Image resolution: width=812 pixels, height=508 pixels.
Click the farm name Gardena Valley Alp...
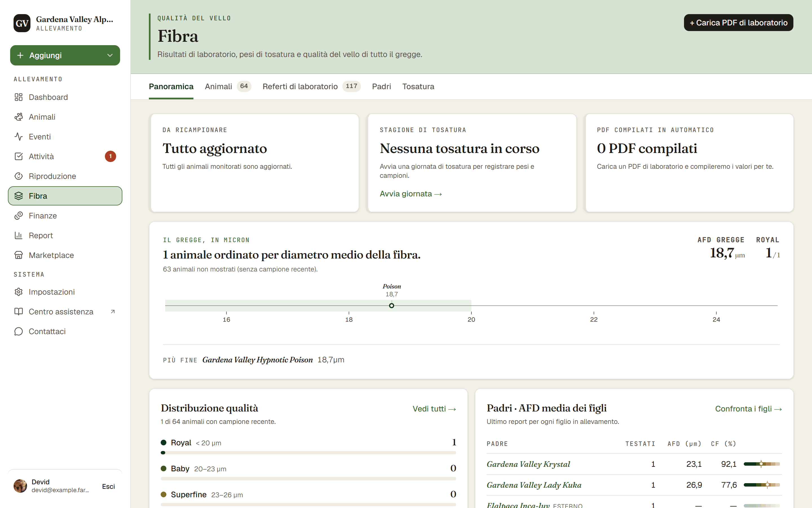tap(74, 19)
